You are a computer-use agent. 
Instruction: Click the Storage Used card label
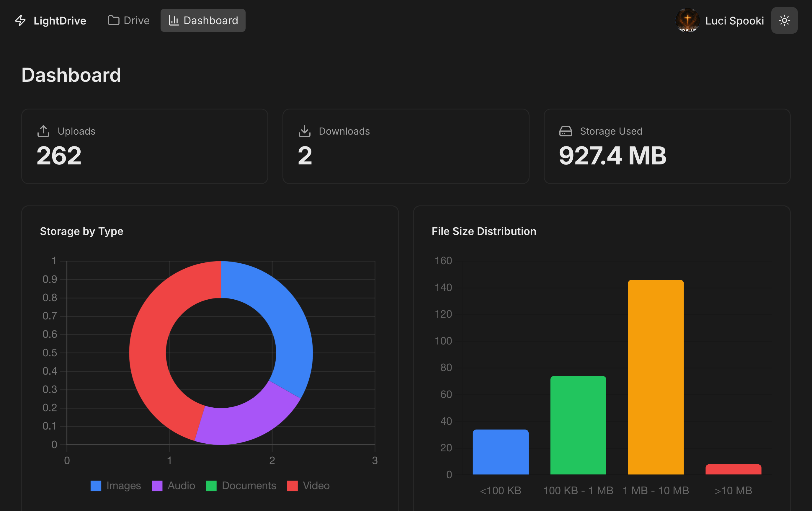(611, 131)
